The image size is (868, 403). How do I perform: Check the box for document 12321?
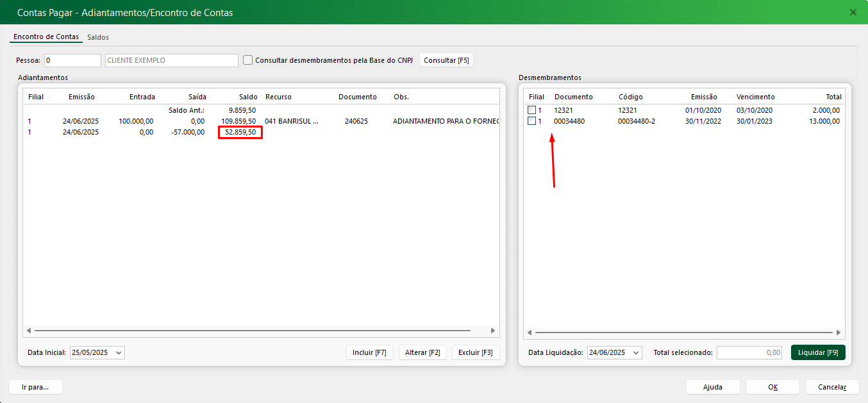tap(531, 110)
